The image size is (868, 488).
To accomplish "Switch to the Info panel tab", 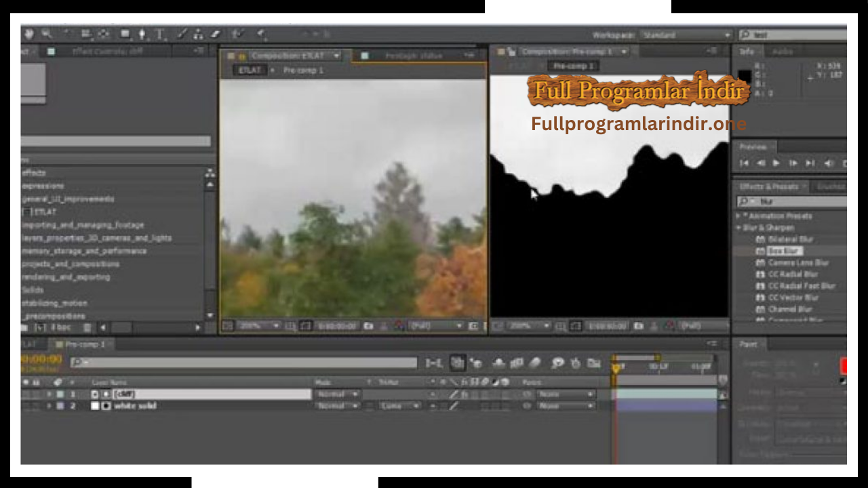I will pos(747,52).
